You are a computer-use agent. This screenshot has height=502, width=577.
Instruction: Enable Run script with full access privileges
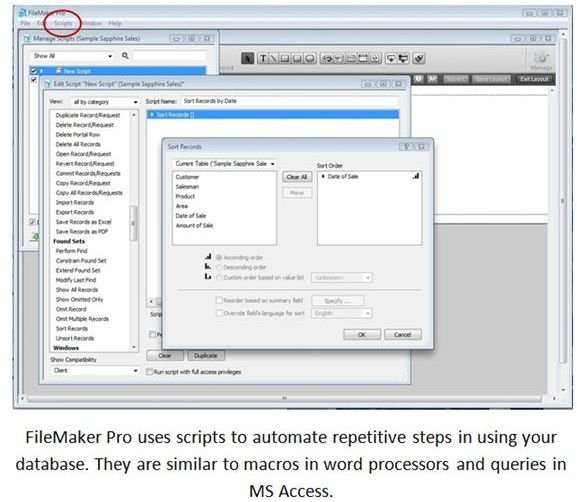click(x=149, y=372)
